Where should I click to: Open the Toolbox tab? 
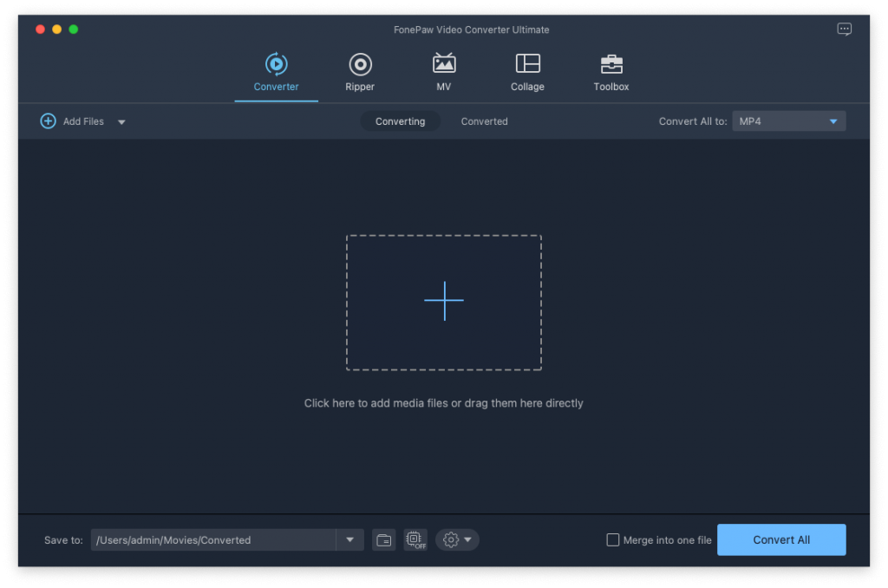611,73
